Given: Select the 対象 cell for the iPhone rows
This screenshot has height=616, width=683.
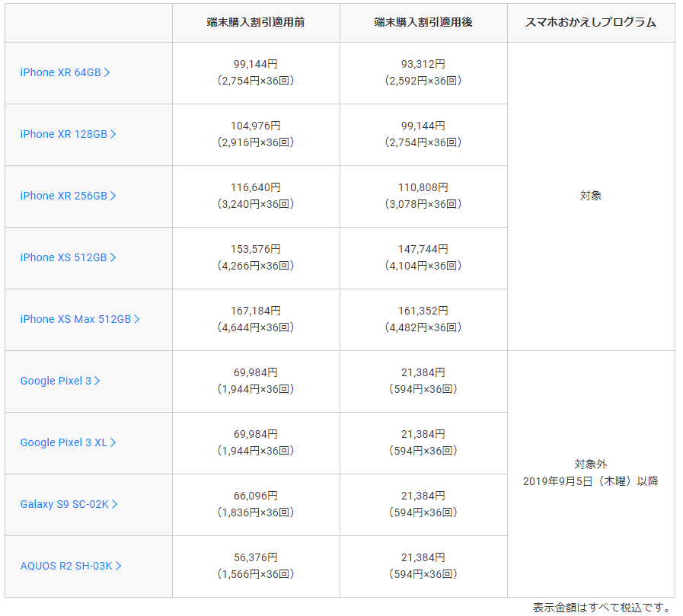Looking at the screenshot, I should 591,196.
